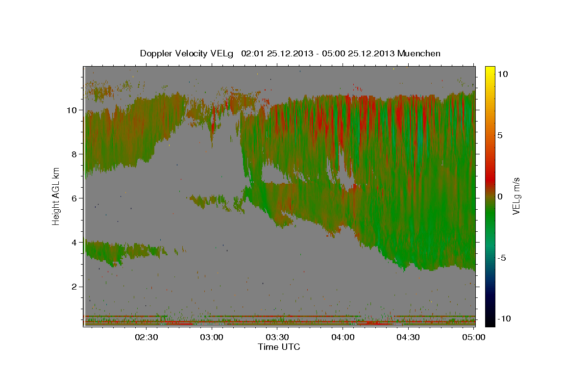Click the '05:00' time axis label
The image size is (588, 392).
pyautogui.click(x=473, y=337)
